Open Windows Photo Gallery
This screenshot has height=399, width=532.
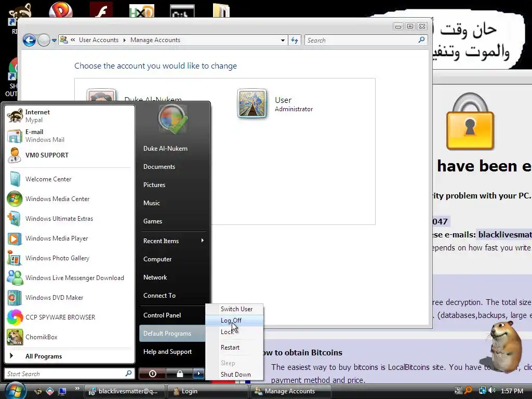(70, 258)
